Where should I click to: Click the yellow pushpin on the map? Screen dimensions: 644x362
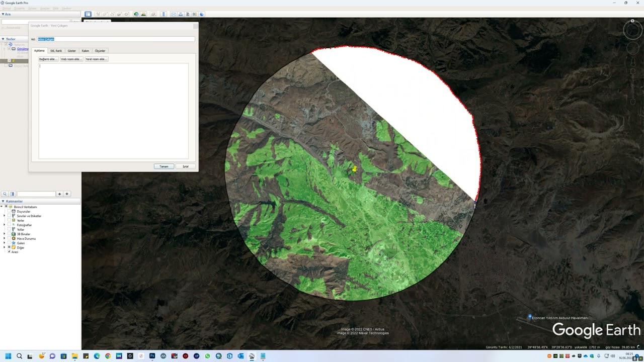tap(355, 169)
